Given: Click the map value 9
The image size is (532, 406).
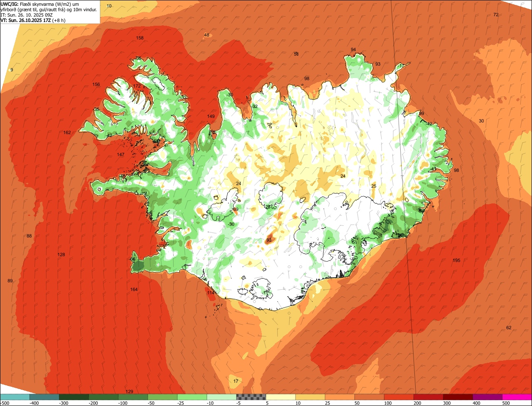Looking at the screenshot, I should (x=12, y=70).
